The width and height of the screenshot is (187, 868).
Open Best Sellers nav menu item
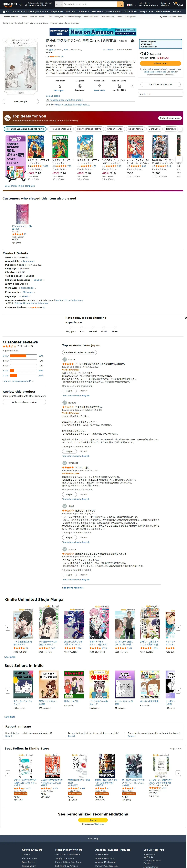coord(97,11)
